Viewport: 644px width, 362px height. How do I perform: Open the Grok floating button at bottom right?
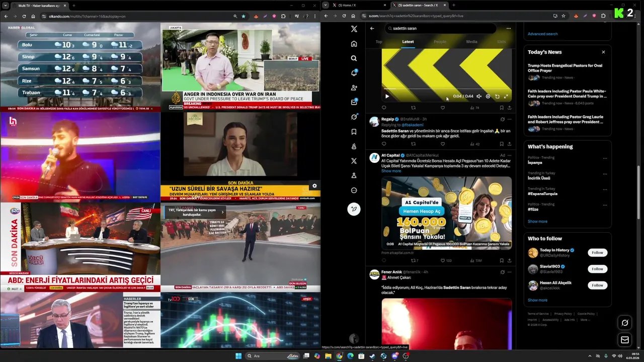pyautogui.click(x=625, y=323)
